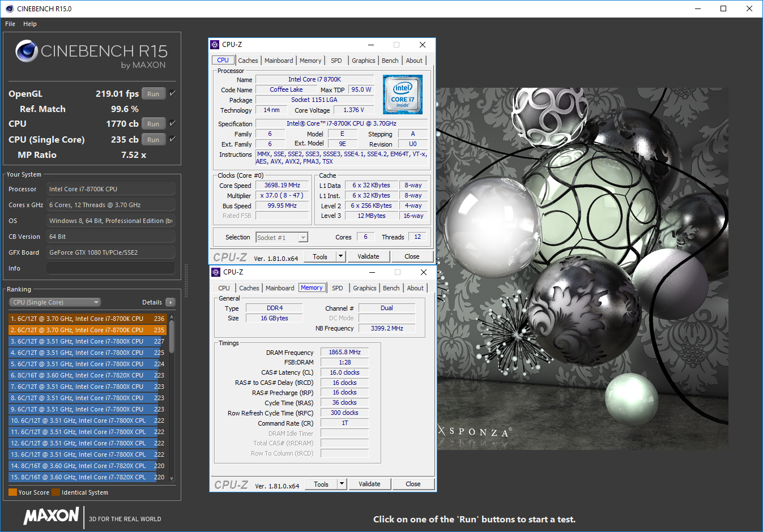Click Validate in lower CPU-Z window
763x532 pixels.
pyautogui.click(x=369, y=484)
